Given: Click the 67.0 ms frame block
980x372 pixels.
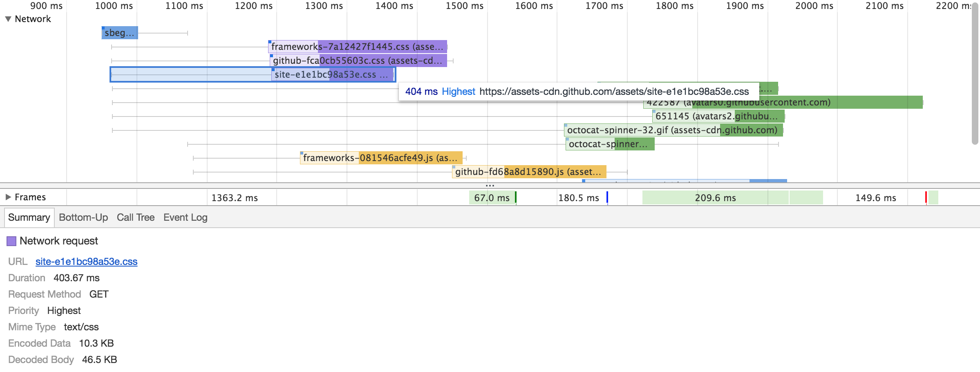Looking at the screenshot, I should pos(492,198).
